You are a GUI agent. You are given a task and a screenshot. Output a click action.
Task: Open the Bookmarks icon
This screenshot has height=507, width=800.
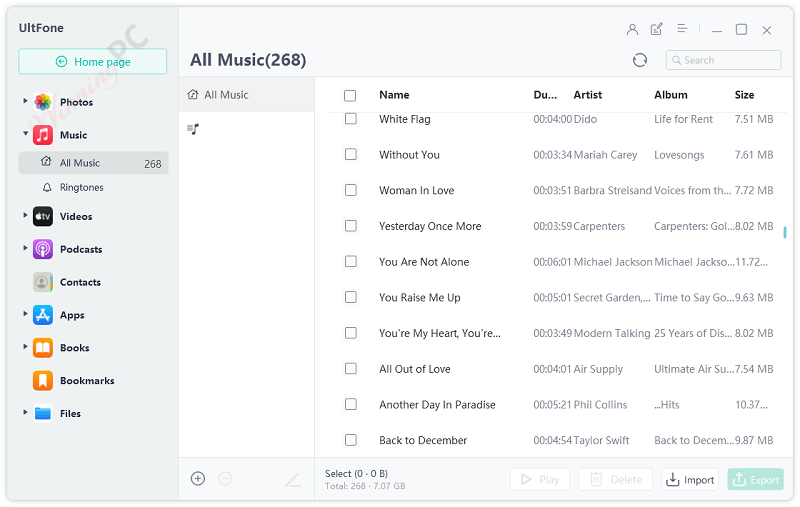pyautogui.click(x=43, y=381)
